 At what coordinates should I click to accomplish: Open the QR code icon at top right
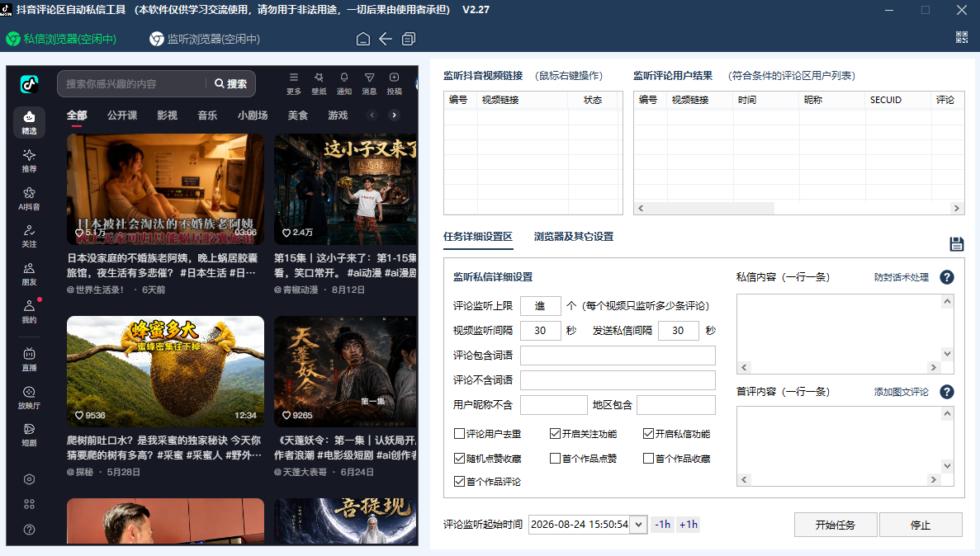pyautogui.click(x=962, y=37)
